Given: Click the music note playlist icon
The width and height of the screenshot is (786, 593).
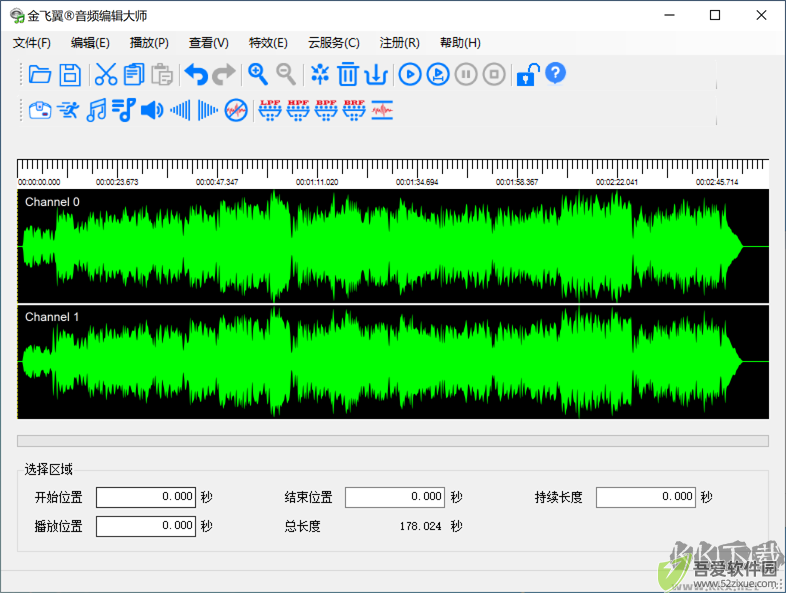Looking at the screenshot, I should tap(124, 110).
